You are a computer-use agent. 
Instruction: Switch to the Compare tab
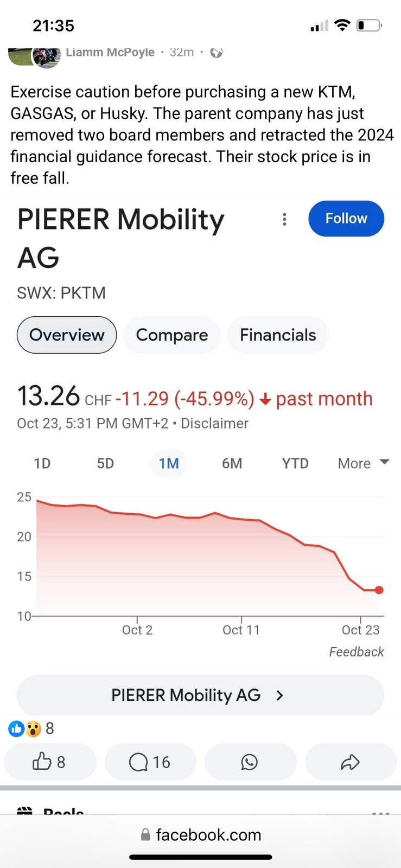171,335
